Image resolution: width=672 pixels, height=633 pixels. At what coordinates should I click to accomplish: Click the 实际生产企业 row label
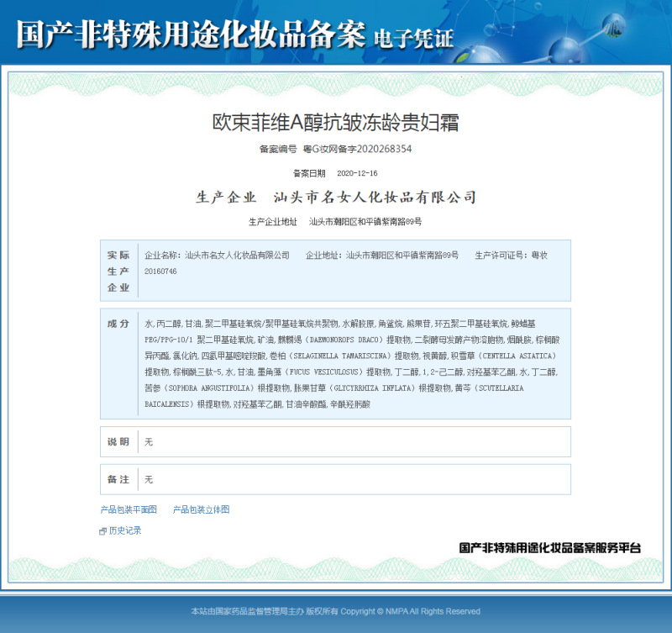click(x=118, y=271)
